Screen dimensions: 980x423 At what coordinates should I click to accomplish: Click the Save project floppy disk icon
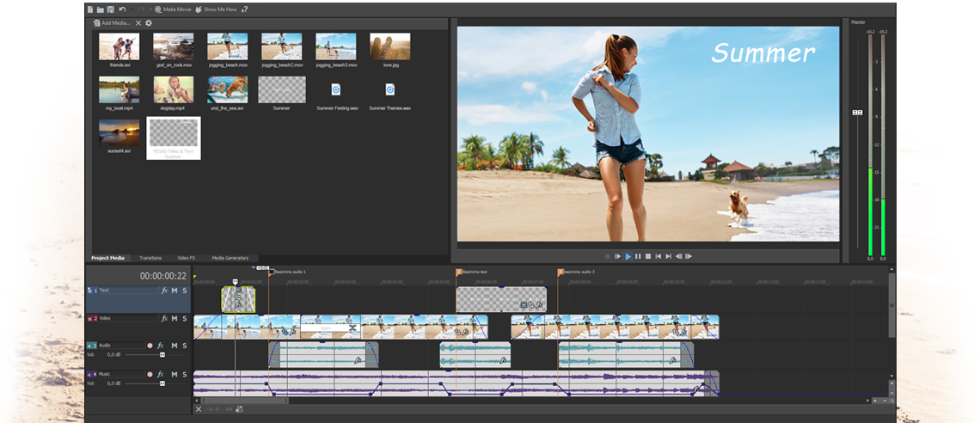coord(110,9)
